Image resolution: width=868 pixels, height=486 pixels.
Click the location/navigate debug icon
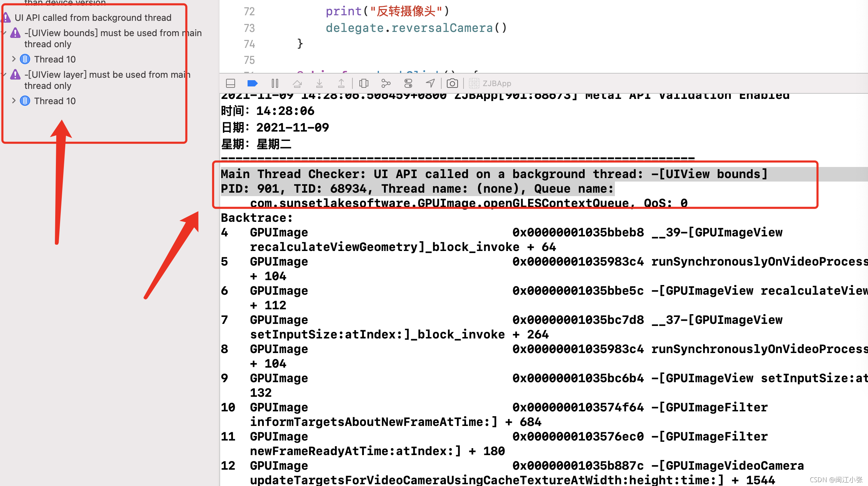pos(431,83)
